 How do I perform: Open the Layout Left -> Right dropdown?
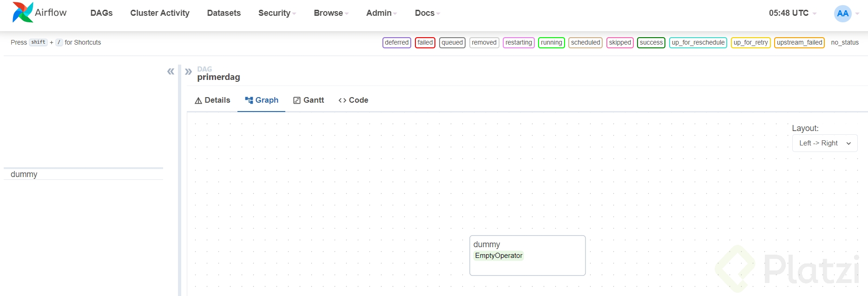pyautogui.click(x=824, y=143)
